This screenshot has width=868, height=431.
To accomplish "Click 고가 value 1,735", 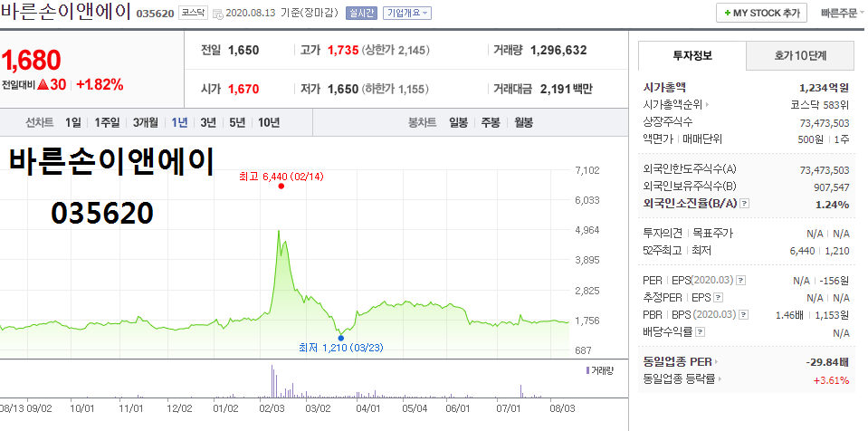I will point(343,51).
